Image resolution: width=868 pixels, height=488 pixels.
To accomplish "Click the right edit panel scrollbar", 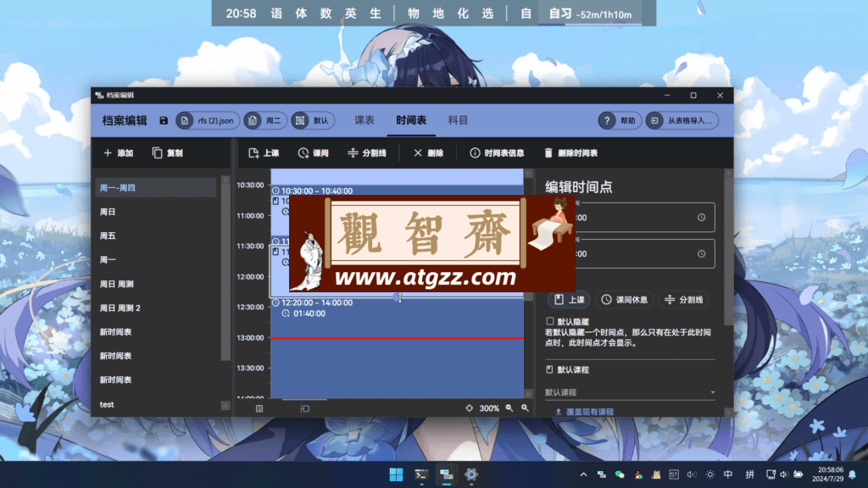I will coord(728,251).
